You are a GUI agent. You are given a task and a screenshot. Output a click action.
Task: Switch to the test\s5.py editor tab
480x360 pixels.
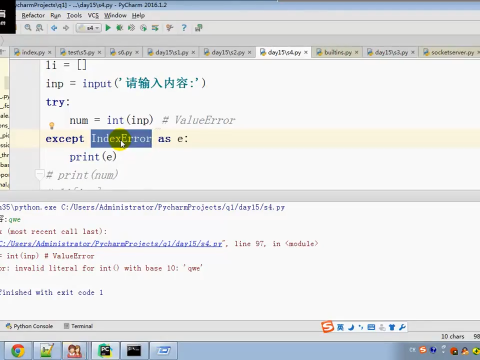coord(81,52)
